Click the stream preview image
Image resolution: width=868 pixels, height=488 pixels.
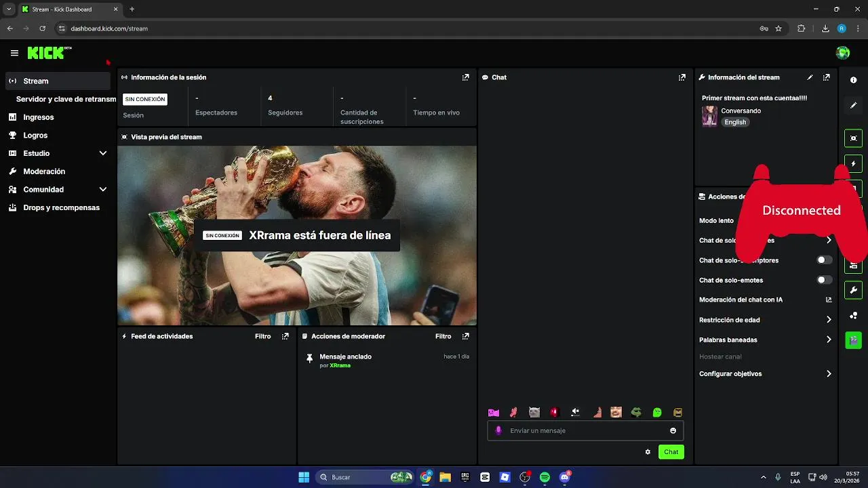297,235
